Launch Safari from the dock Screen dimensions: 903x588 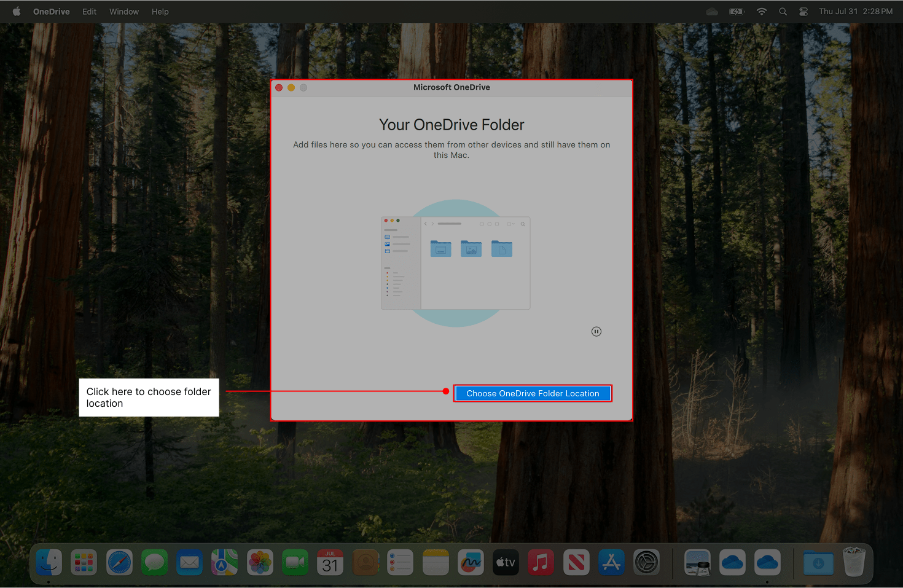pos(119,562)
